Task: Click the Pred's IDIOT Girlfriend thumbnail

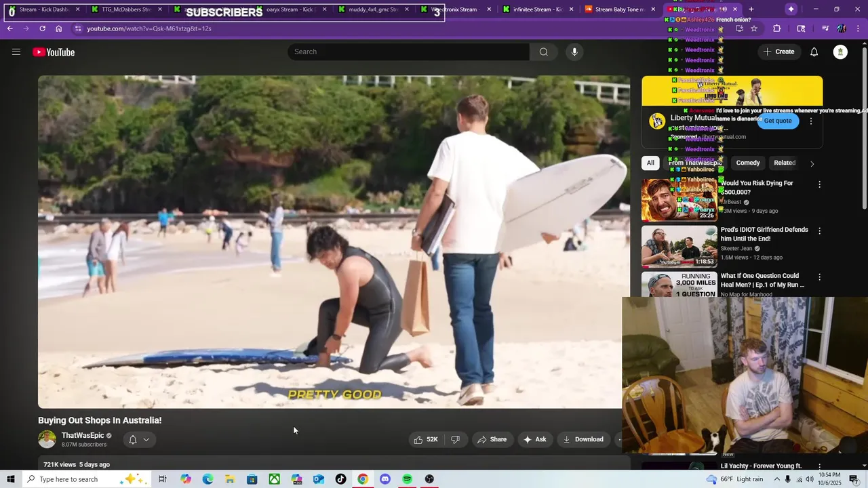Action: [x=679, y=246]
